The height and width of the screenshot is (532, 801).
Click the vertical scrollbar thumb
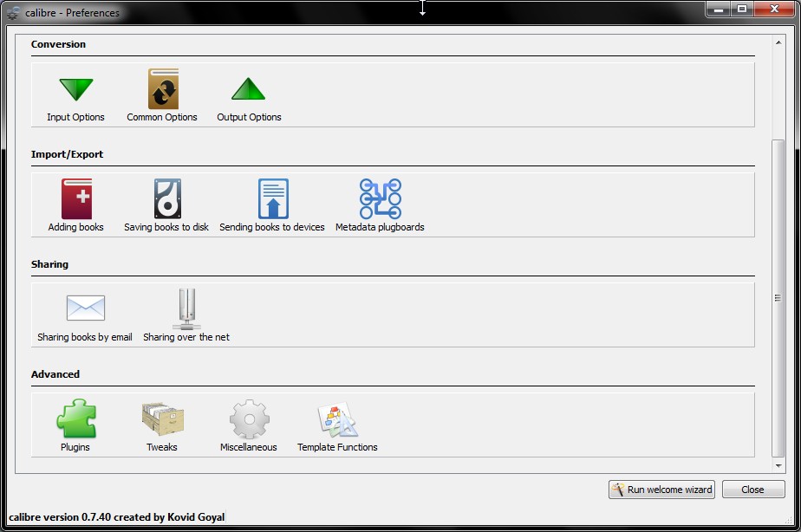[778, 298]
